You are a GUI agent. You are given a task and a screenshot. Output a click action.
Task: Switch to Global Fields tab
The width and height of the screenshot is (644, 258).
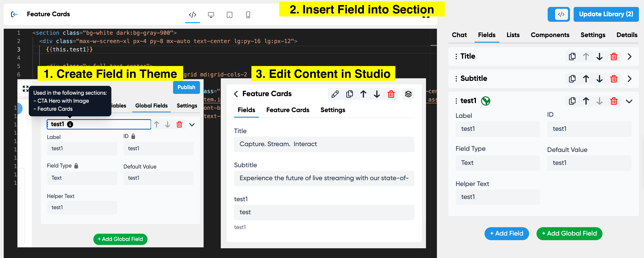tap(151, 106)
